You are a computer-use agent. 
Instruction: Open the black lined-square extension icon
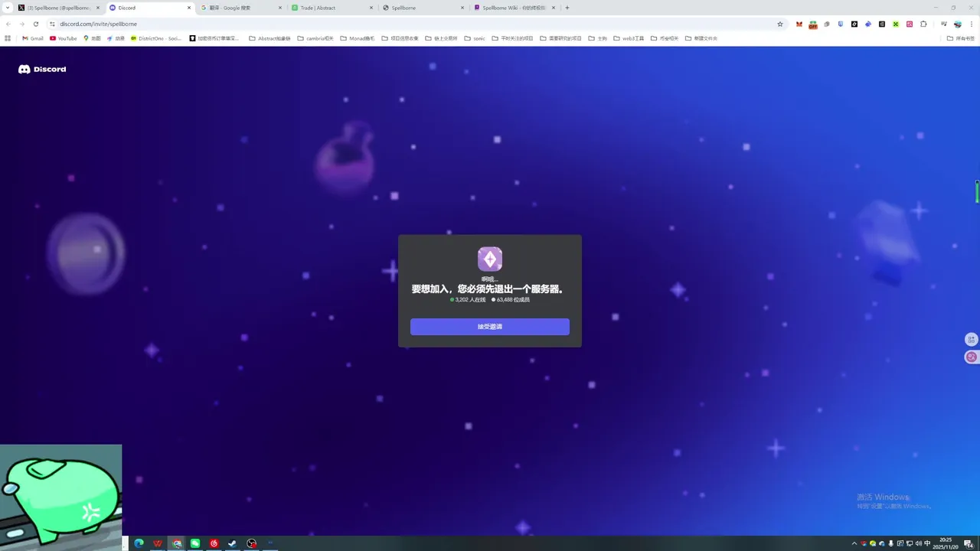click(x=882, y=24)
